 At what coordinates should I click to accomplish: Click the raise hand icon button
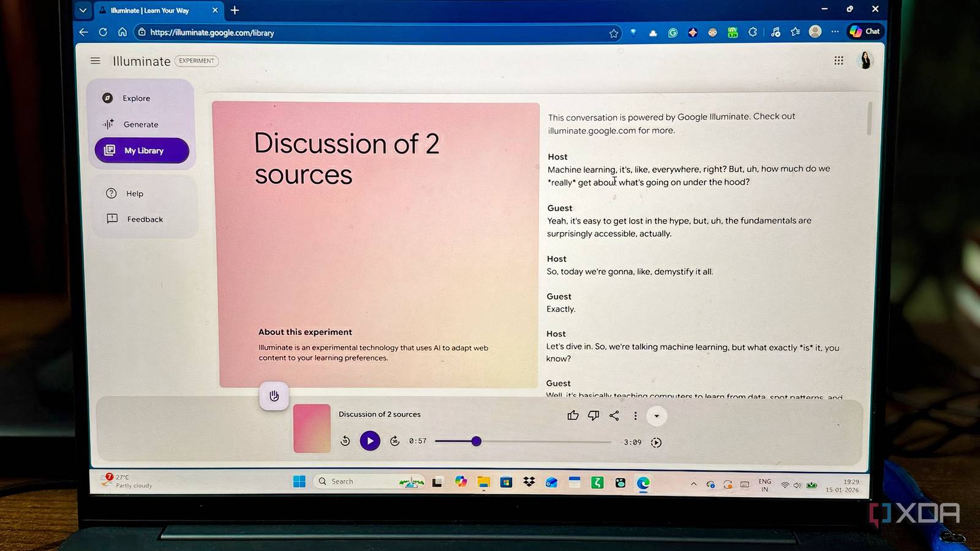tap(274, 395)
